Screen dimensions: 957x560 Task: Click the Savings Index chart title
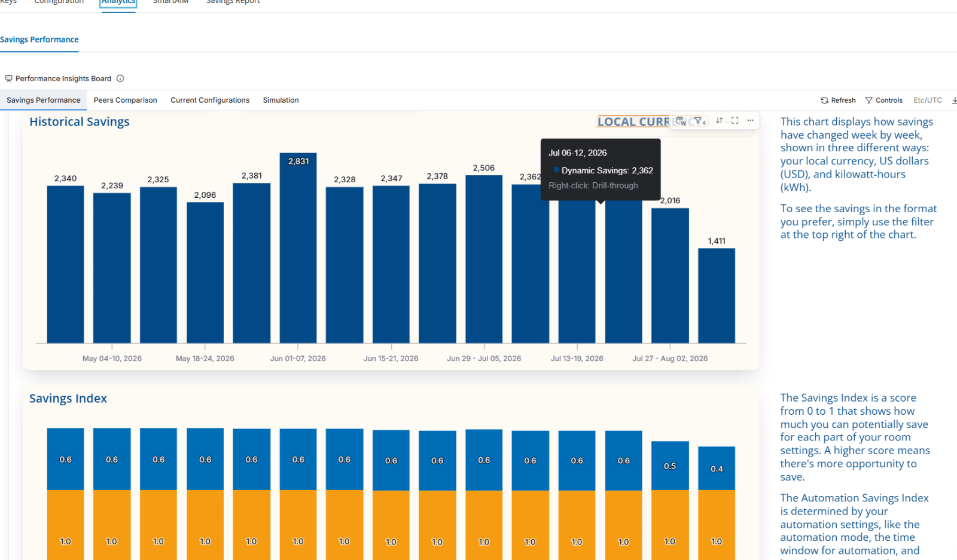(68, 399)
